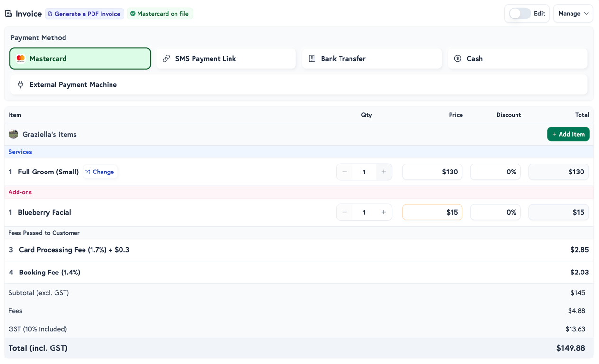
Task: Click the Full Groom discount field
Action: tap(495, 172)
